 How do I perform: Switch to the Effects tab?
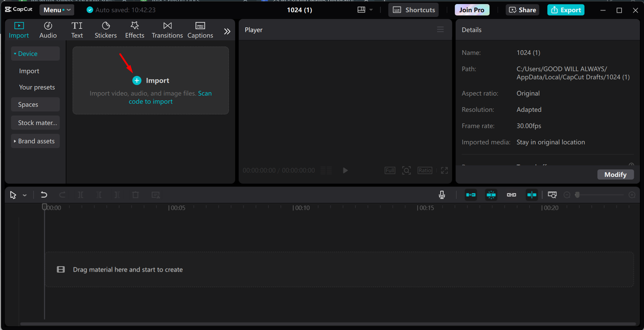135,30
